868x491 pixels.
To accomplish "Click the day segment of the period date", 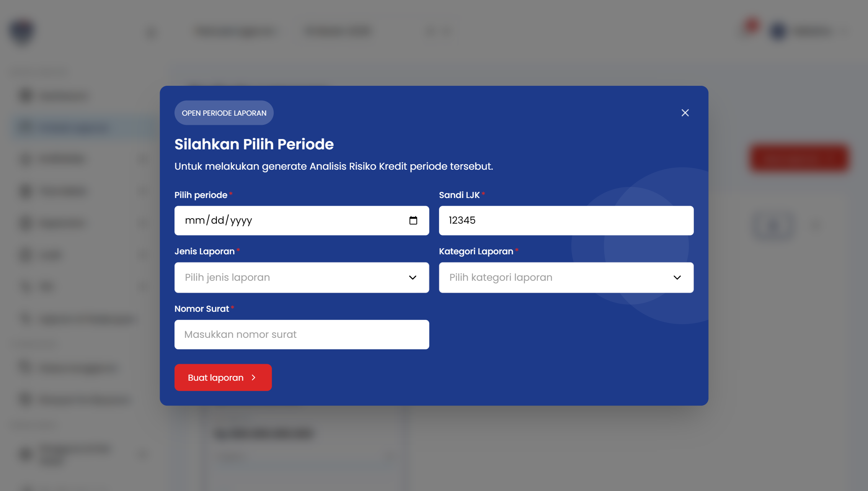I will [217, 221].
